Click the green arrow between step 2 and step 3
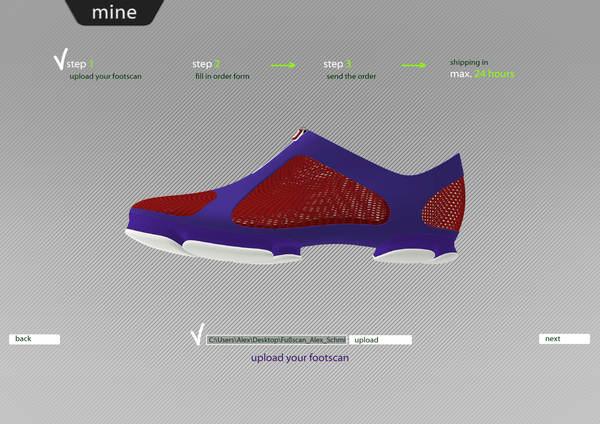600x424 pixels. pos(284,65)
